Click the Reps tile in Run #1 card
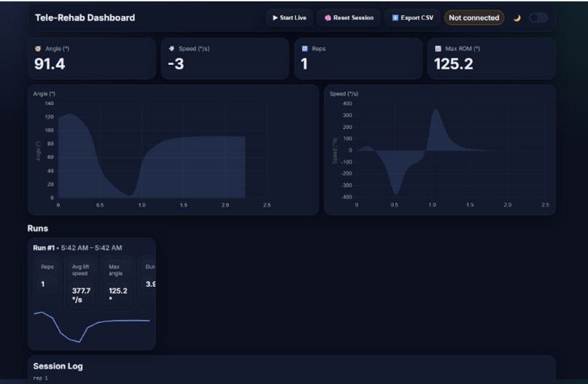588x384 pixels. coord(47,283)
